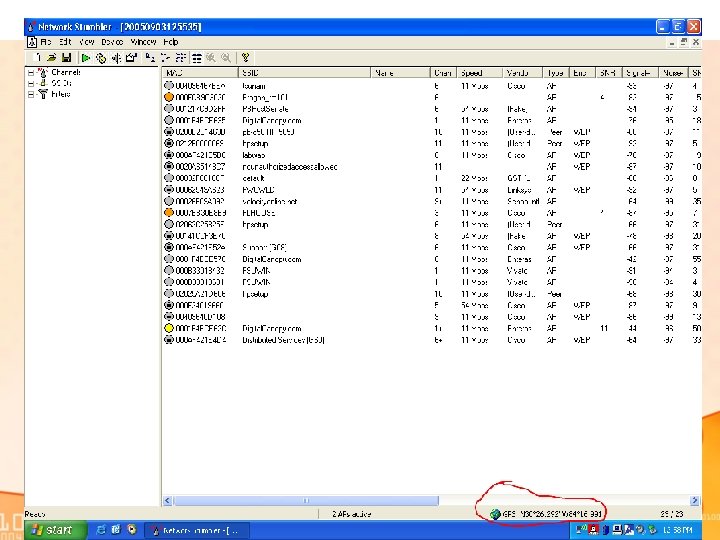
Task: Click the right arrow of horizontal scrollbar
Action: (695, 501)
